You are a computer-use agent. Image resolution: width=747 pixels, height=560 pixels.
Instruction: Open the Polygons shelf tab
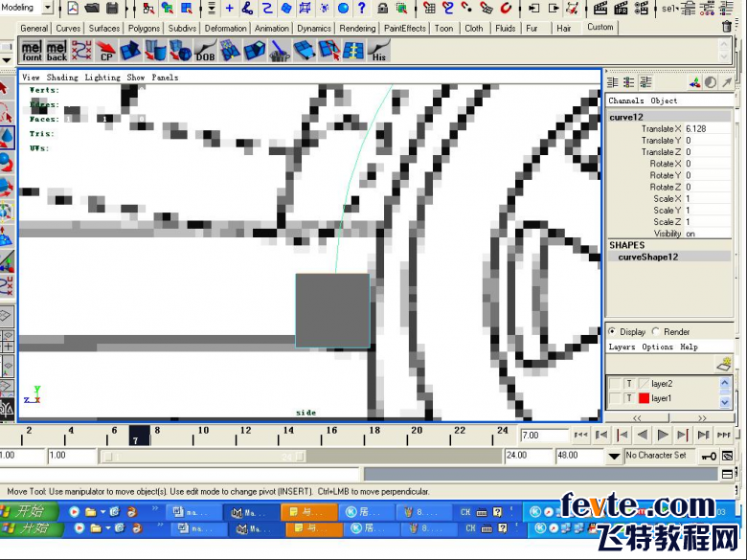click(x=144, y=29)
